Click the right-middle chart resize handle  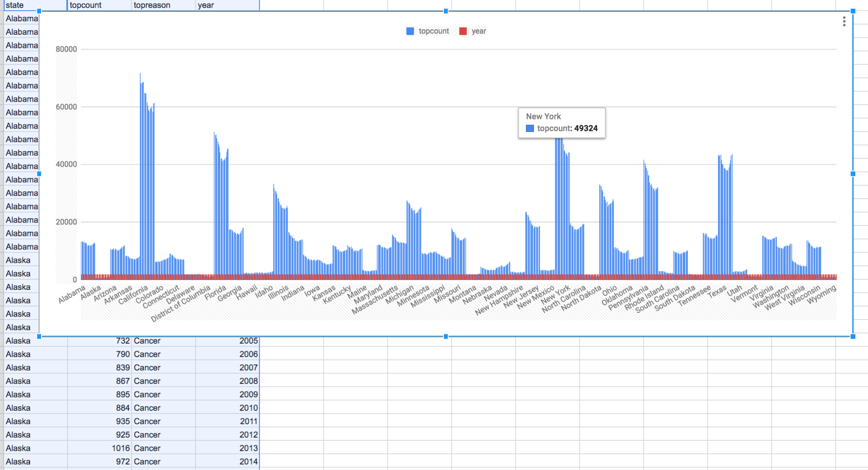(852, 174)
